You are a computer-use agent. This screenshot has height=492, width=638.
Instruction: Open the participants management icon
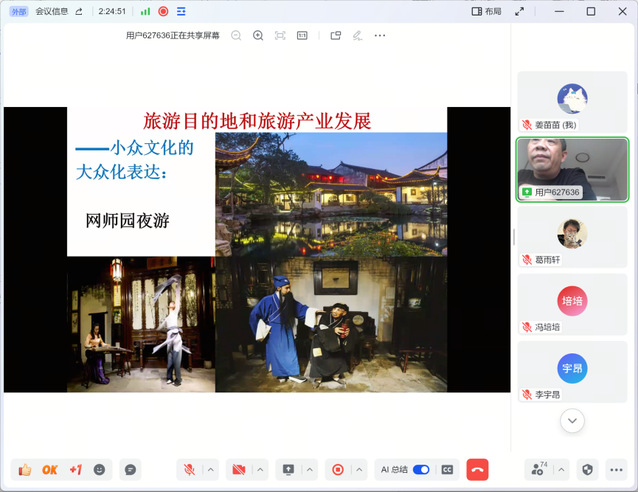pos(539,469)
